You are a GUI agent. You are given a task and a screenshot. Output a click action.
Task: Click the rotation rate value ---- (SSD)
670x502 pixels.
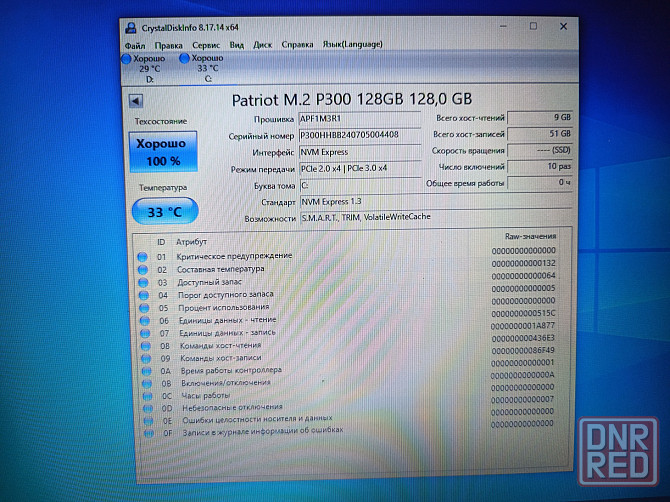point(540,150)
